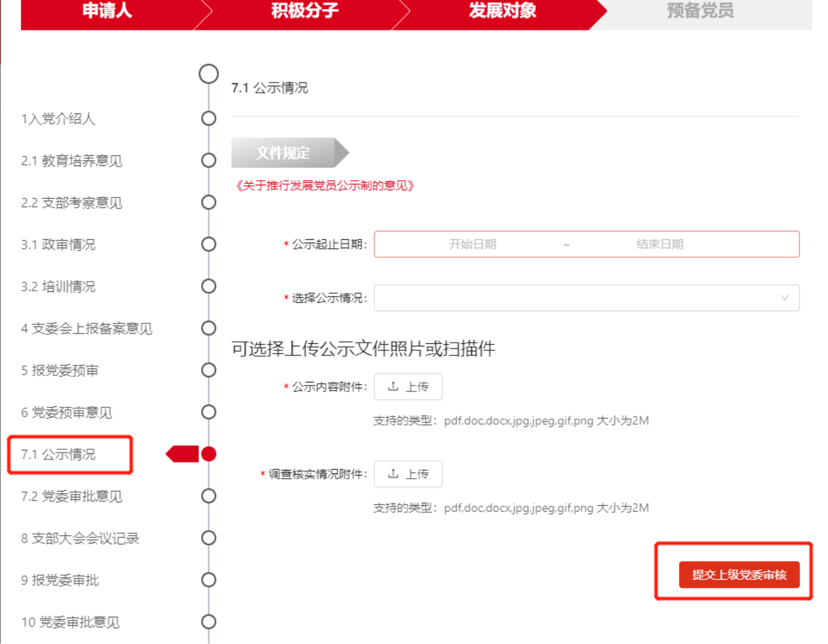Switch to the 积极分子 stage tab

pyautogui.click(x=305, y=11)
